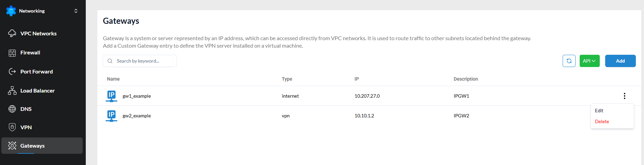This screenshot has width=644, height=165.
Task: Select Load Balancer hierarchy icon
Action: pos(12,90)
